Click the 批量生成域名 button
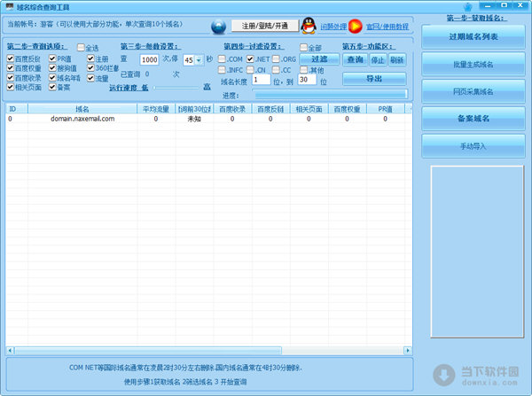532x396 pixels. 473,64
